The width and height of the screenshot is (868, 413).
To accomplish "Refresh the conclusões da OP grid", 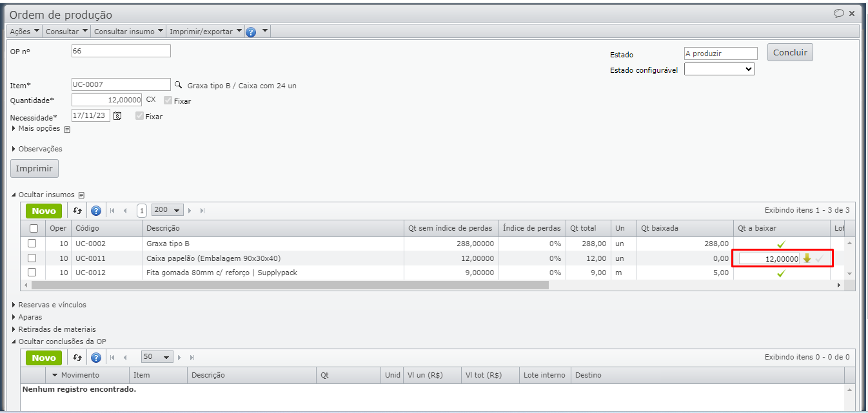I will point(77,358).
